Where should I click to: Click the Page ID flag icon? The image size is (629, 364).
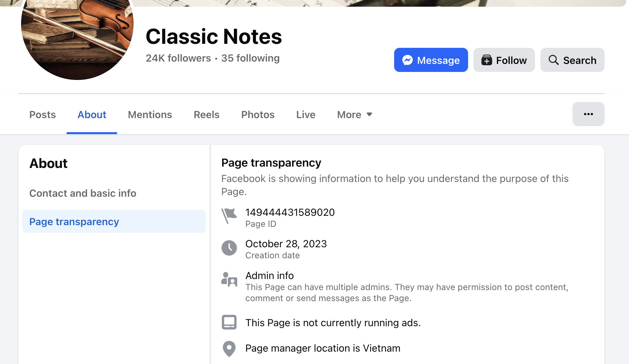(229, 216)
